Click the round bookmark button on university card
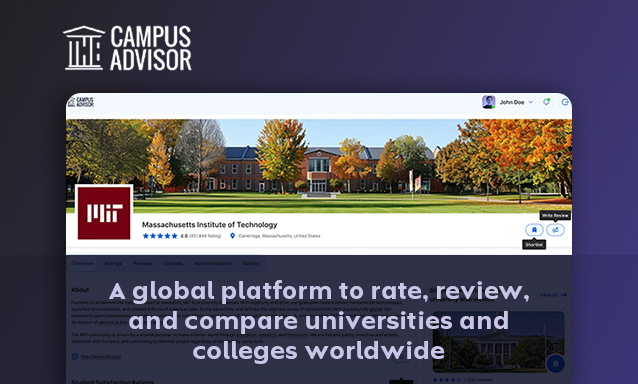This screenshot has height=384, width=638. [556, 363]
